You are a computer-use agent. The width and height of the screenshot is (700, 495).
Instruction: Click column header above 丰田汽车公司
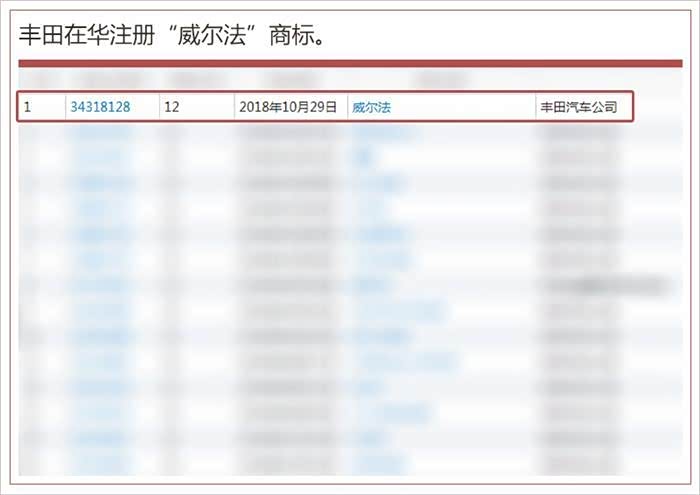(x=580, y=80)
